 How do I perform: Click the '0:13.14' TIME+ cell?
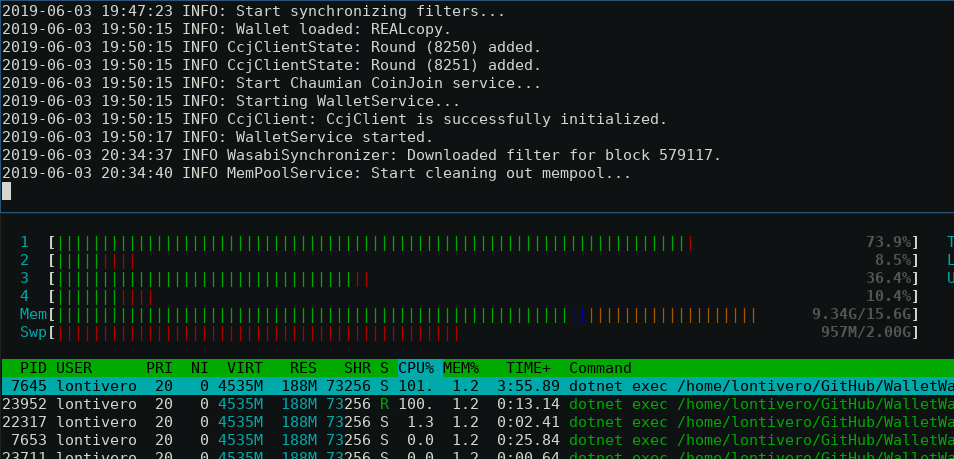pos(529,405)
